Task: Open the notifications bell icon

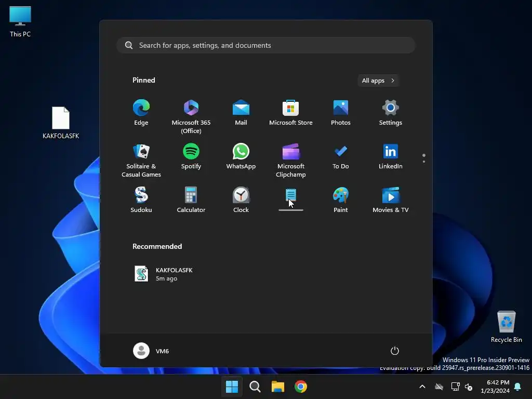Action: point(518,387)
